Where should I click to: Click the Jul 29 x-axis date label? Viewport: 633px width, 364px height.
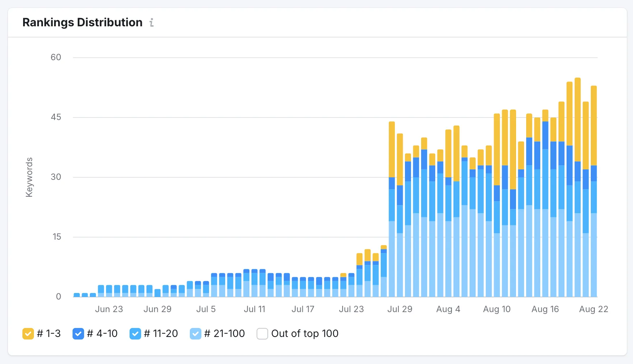click(400, 309)
